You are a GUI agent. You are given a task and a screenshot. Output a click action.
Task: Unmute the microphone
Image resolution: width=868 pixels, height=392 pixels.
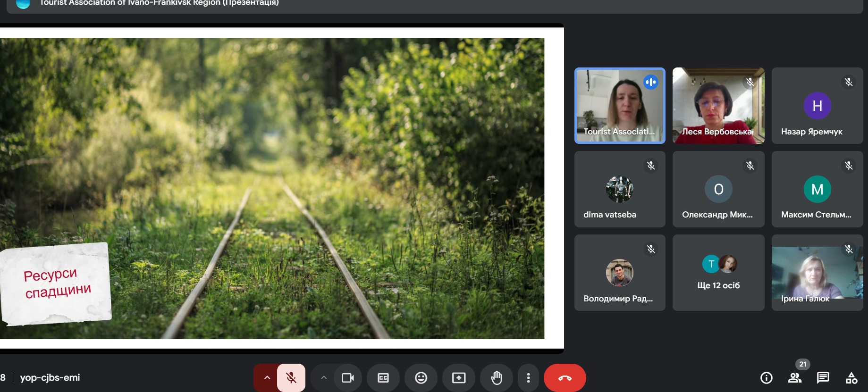291,378
